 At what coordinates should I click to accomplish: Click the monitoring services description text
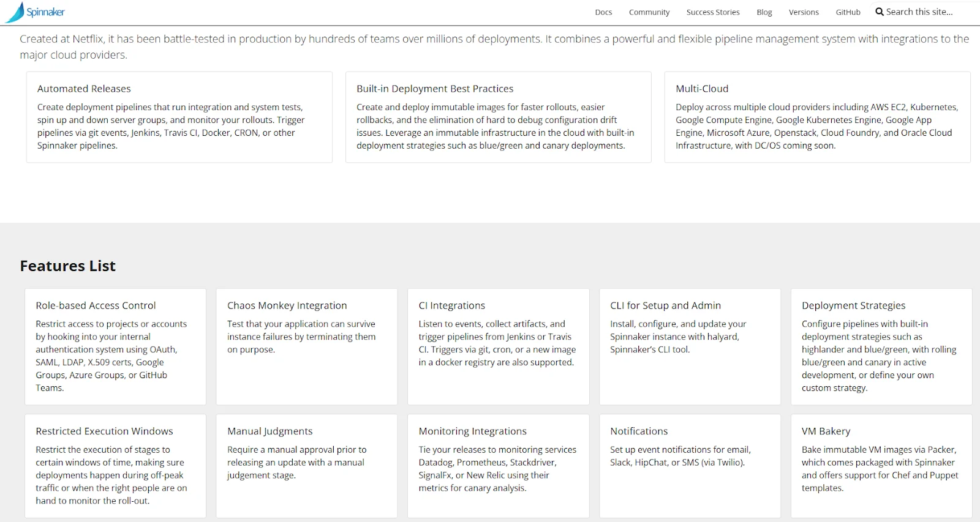pyautogui.click(x=497, y=469)
